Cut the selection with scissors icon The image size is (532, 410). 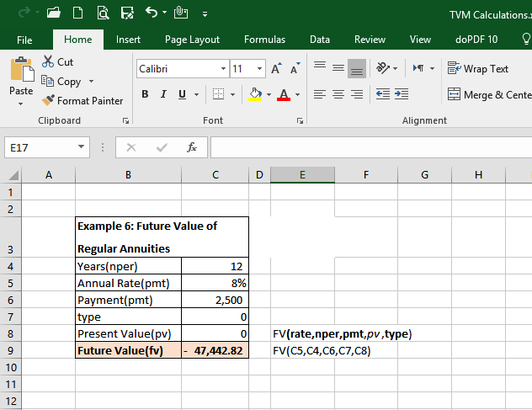(48, 61)
